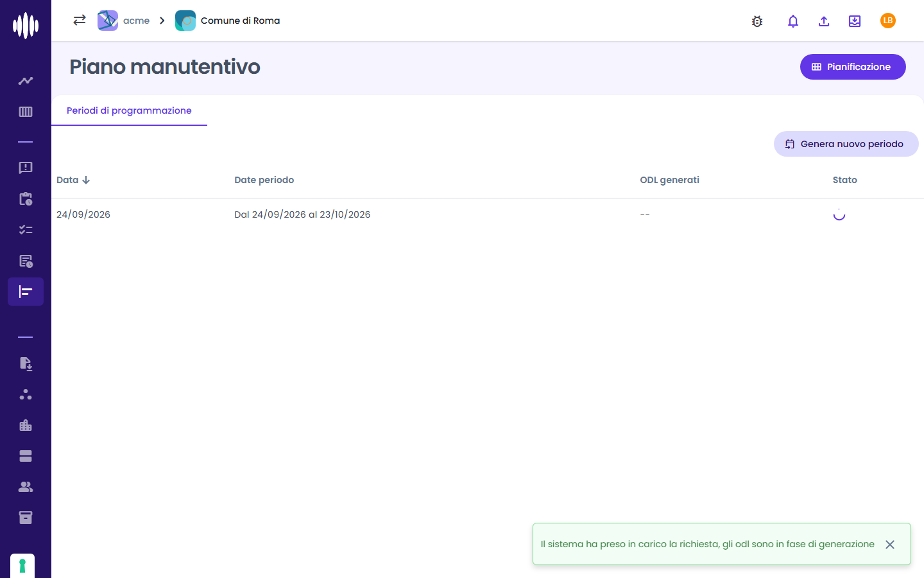Open the feedback exclamation bubble sidebar icon
Image resolution: width=924 pixels, height=578 pixels.
point(26,168)
